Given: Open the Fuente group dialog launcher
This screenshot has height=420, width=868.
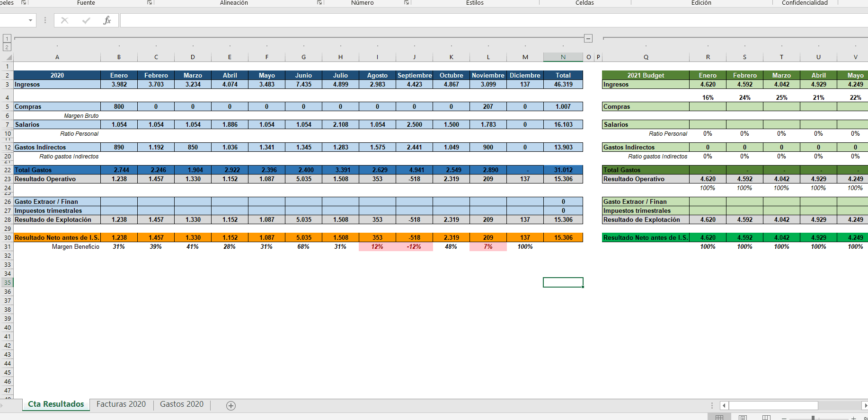Looking at the screenshot, I should pos(150,3).
